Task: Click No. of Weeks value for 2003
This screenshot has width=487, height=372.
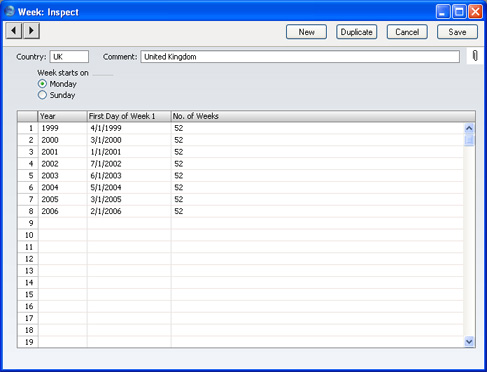Action: pyautogui.click(x=317, y=176)
